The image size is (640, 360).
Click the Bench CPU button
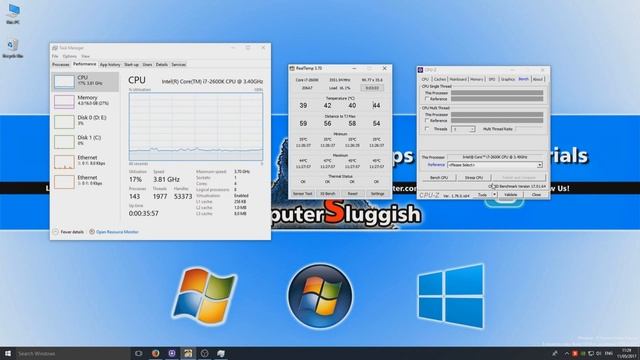439,178
